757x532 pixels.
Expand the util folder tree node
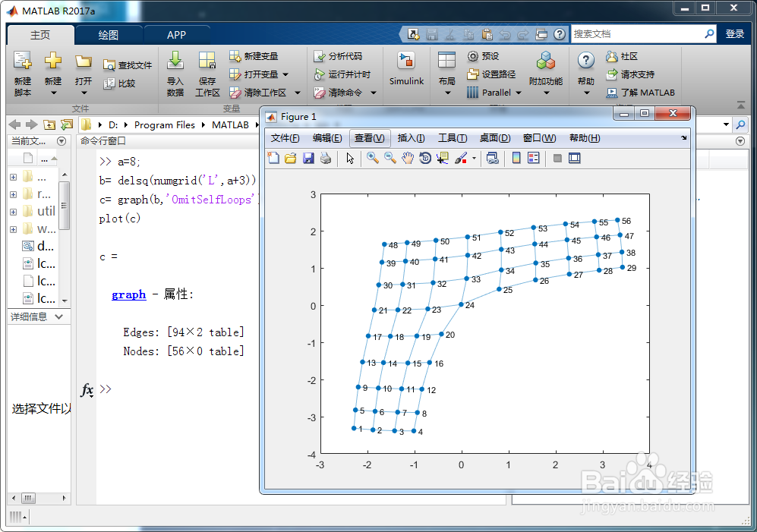13,212
